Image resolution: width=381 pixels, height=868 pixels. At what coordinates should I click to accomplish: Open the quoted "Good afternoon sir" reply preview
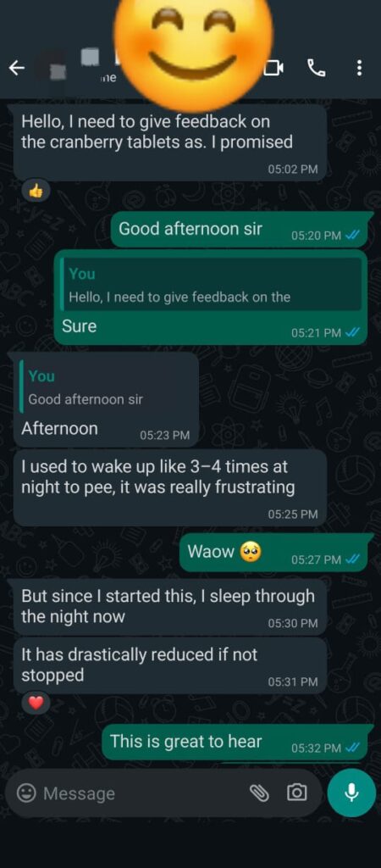click(106, 387)
